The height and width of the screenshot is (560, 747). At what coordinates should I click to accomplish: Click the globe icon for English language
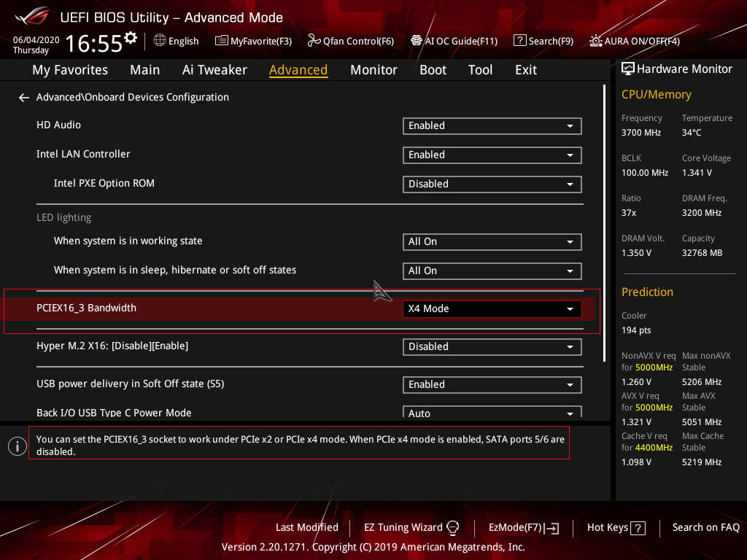(160, 41)
